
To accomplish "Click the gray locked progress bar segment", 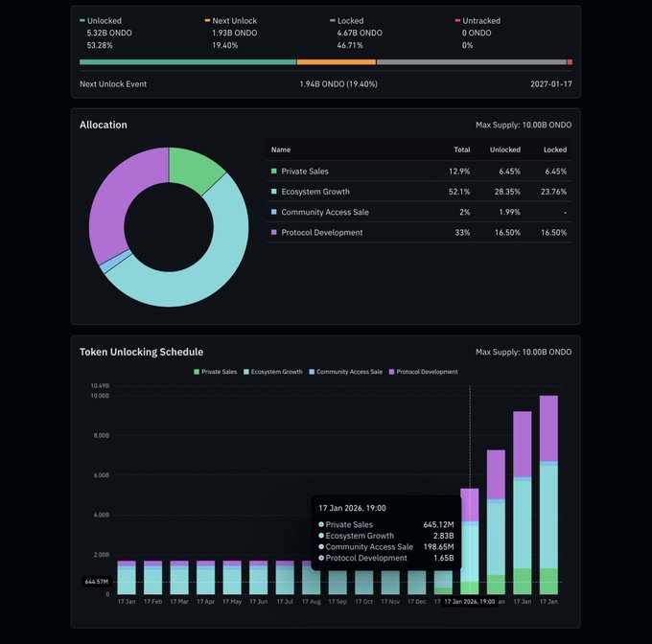I will click(472, 62).
